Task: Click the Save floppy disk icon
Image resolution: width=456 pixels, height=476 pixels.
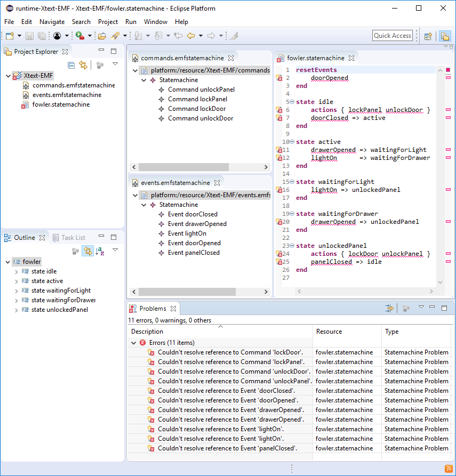Action: tap(29, 36)
